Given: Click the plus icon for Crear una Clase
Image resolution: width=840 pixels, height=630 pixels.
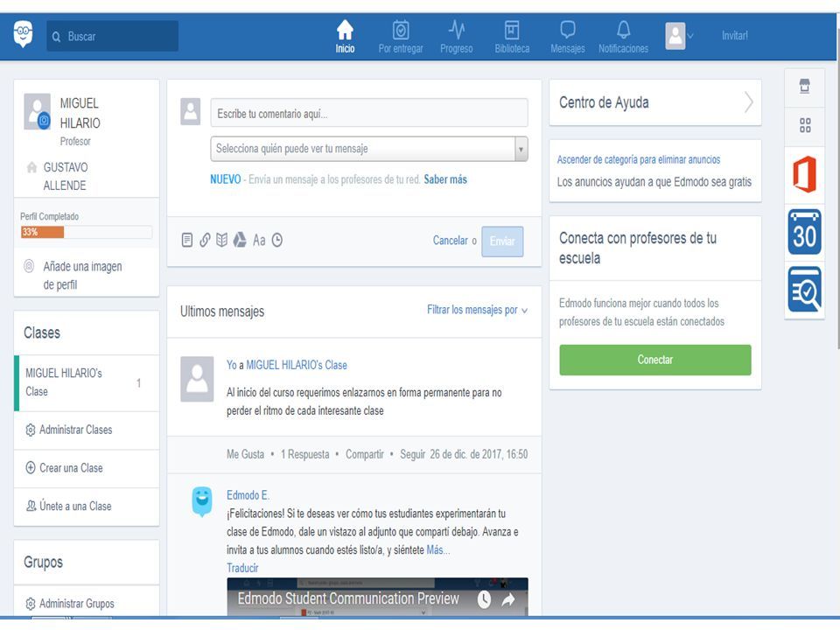Looking at the screenshot, I should (31, 467).
